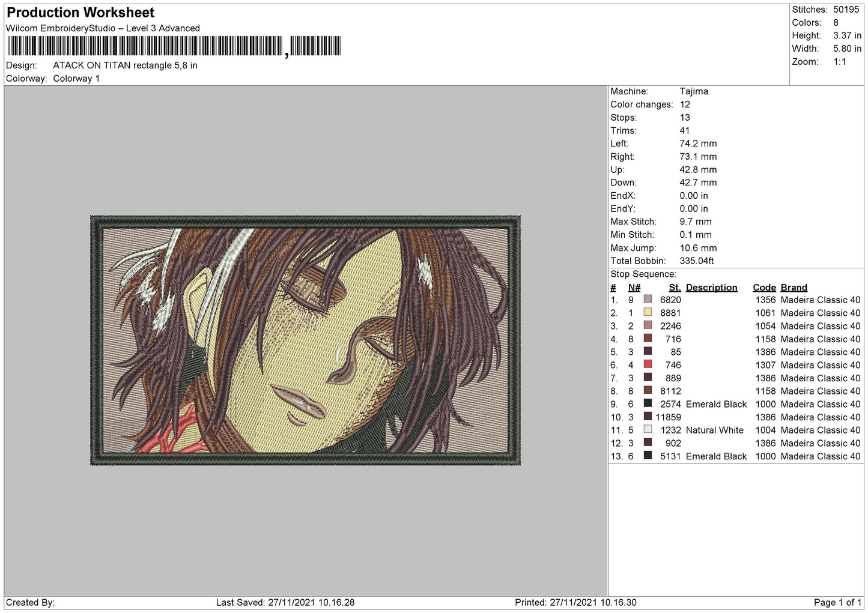Click the Natural White swatch at stop 11
Image resolution: width=868 pixels, height=613 pixels.
pyautogui.click(x=648, y=429)
